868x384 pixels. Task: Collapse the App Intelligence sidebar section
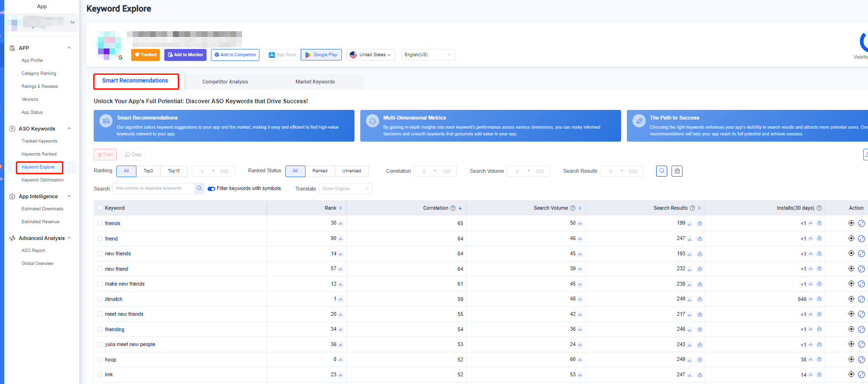tap(69, 196)
